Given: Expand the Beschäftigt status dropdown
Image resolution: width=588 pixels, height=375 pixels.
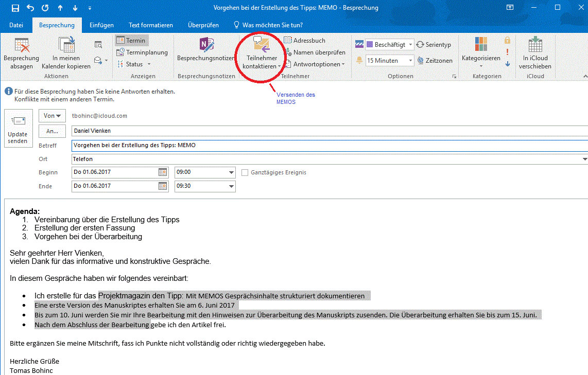Looking at the screenshot, I should coord(410,45).
